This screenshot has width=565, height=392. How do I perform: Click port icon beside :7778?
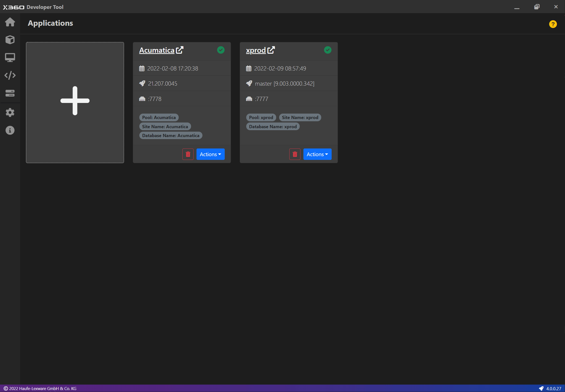[142, 99]
